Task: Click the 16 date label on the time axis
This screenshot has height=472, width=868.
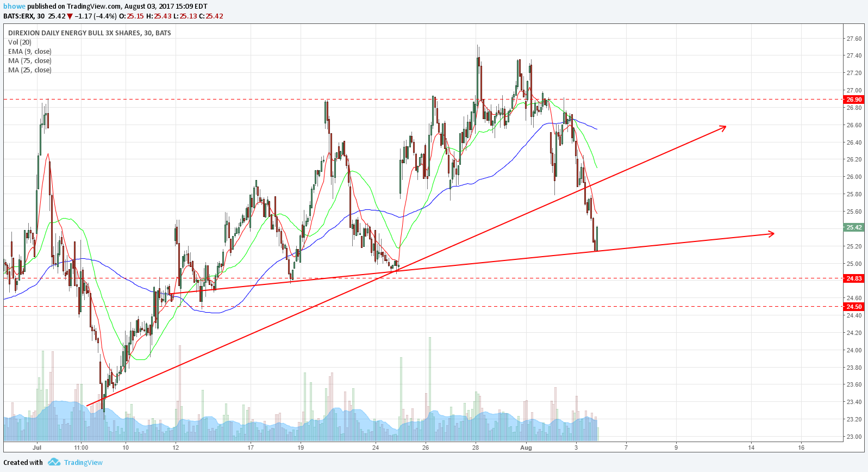Action: click(801, 448)
